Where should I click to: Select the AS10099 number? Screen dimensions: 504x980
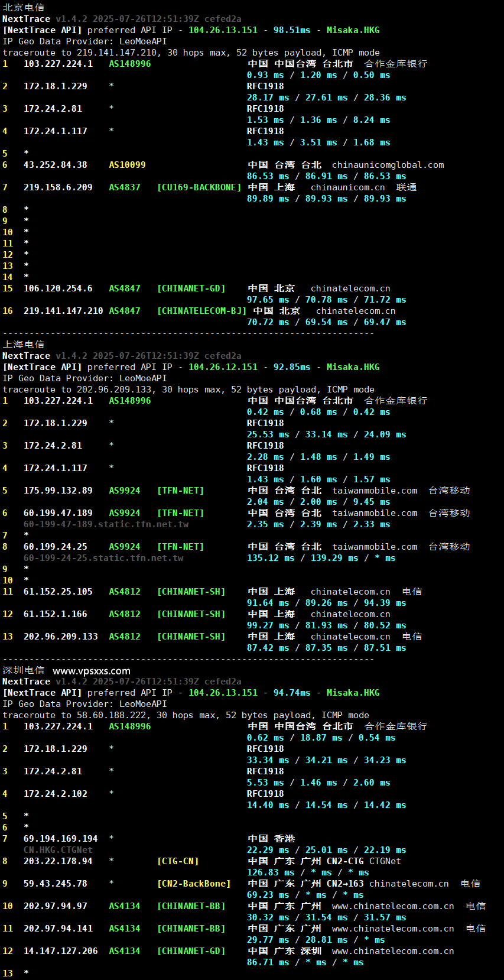pos(127,165)
